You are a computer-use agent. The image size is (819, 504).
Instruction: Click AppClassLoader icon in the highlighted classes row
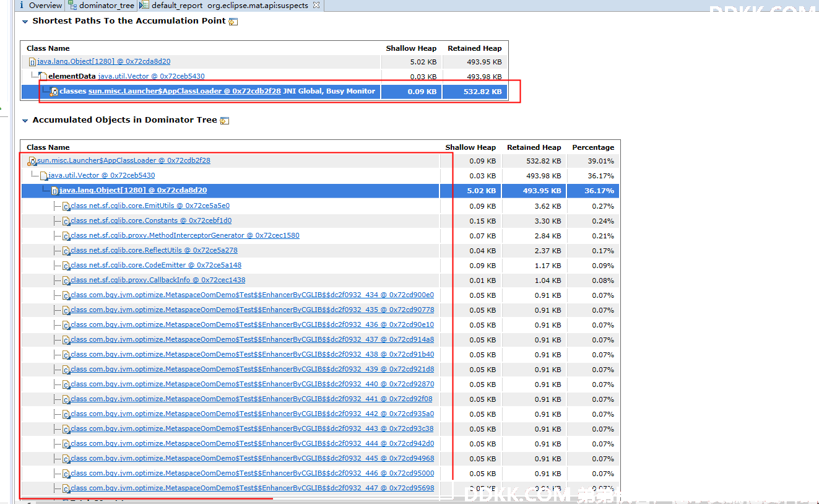tap(54, 92)
